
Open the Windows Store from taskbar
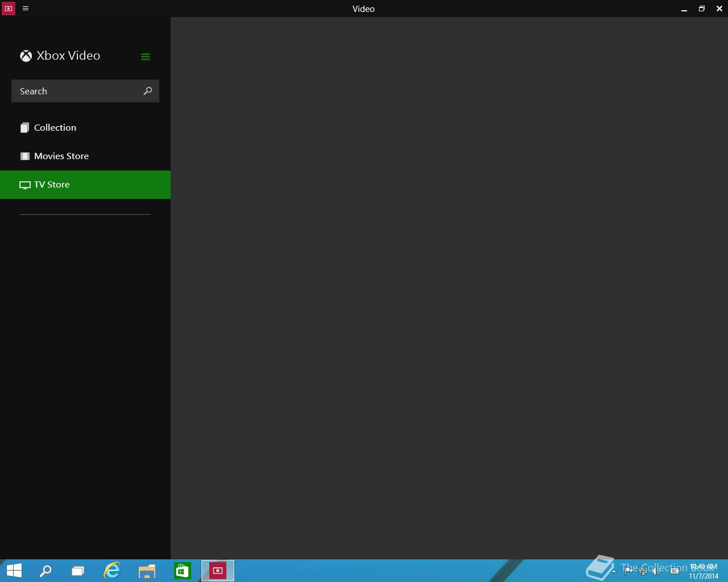(x=183, y=571)
